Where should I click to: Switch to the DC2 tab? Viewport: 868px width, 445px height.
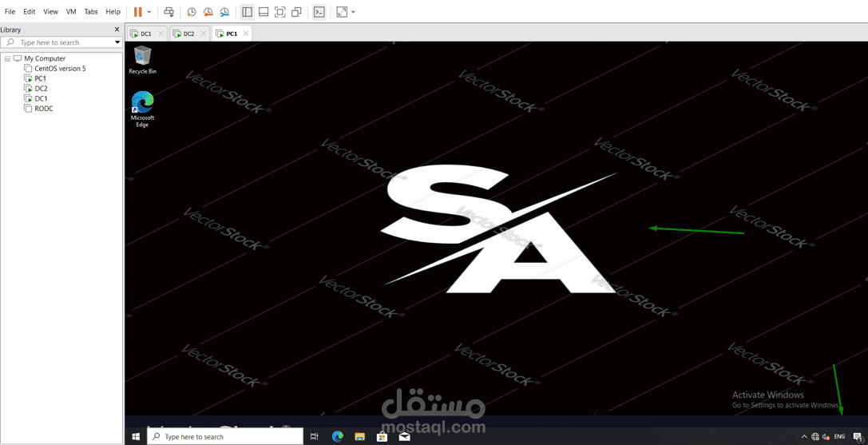pos(189,34)
